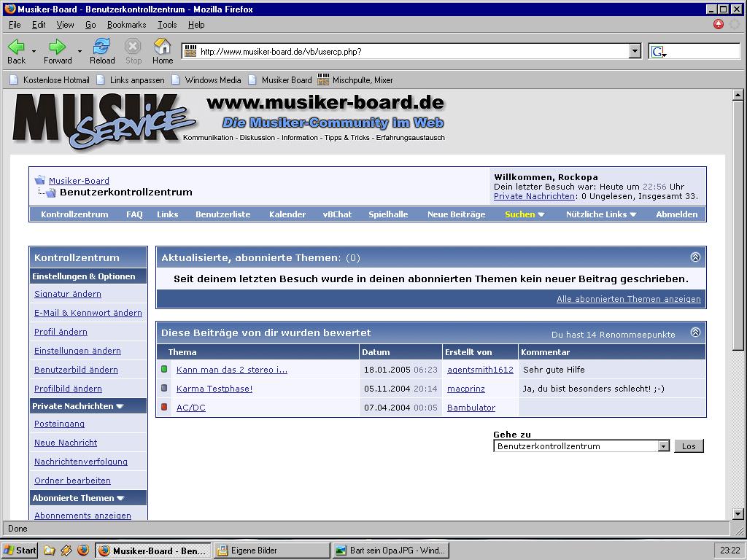The image size is (747, 560).
Task: Open the File menu
Action: [x=15, y=25]
